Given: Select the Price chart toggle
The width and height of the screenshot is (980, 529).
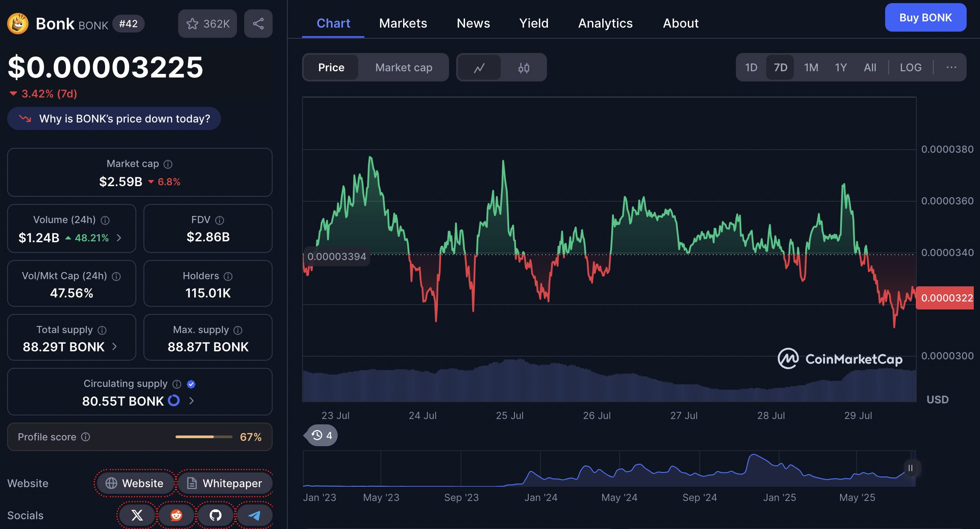Looking at the screenshot, I should coord(331,68).
